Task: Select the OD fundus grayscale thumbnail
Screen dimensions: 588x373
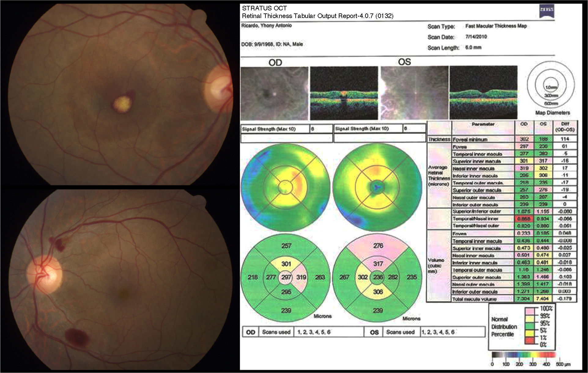Action: [x=274, y=93]
